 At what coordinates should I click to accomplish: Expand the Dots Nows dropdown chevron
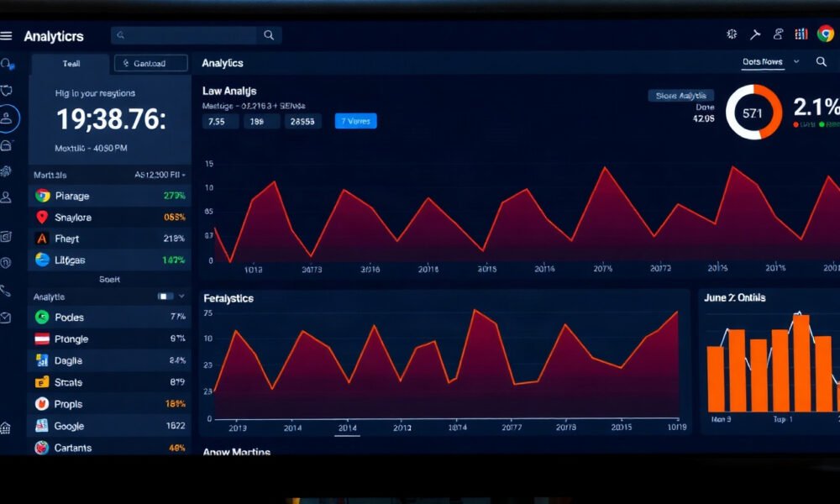[x=796, y=61]
